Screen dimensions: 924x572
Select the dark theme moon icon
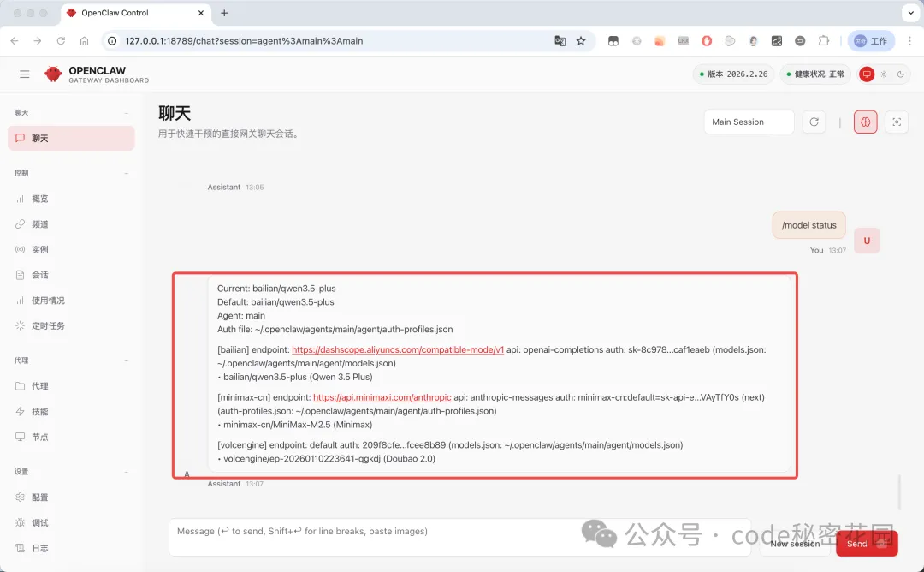click(x=900, y=74)
